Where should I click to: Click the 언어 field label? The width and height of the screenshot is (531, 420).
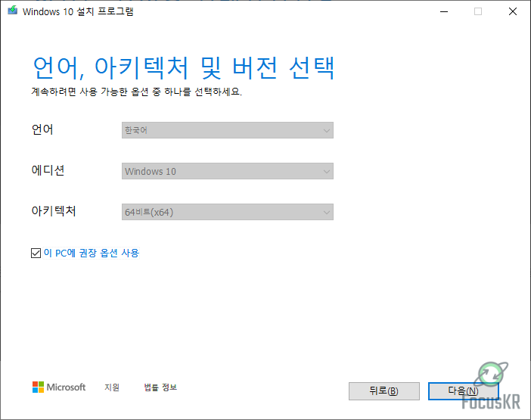click(42, 129)
